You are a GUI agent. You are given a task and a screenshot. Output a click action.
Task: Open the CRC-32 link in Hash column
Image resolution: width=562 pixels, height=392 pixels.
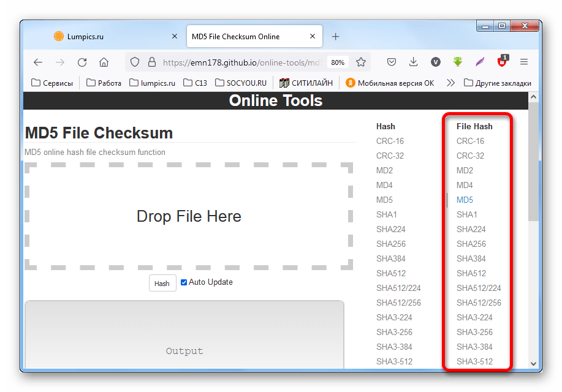[x=390, y=156]
